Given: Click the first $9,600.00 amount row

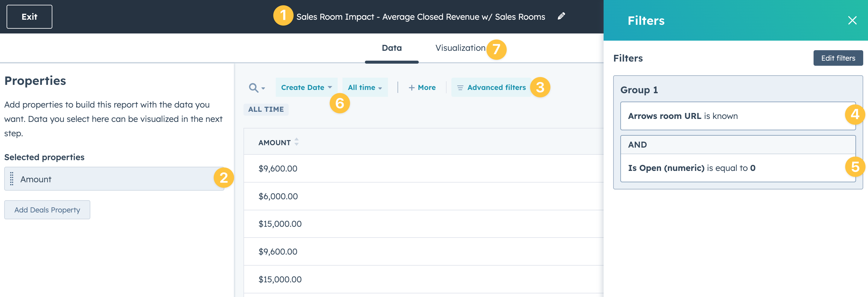Looking at the screenshot, I should tap(278, 168).
